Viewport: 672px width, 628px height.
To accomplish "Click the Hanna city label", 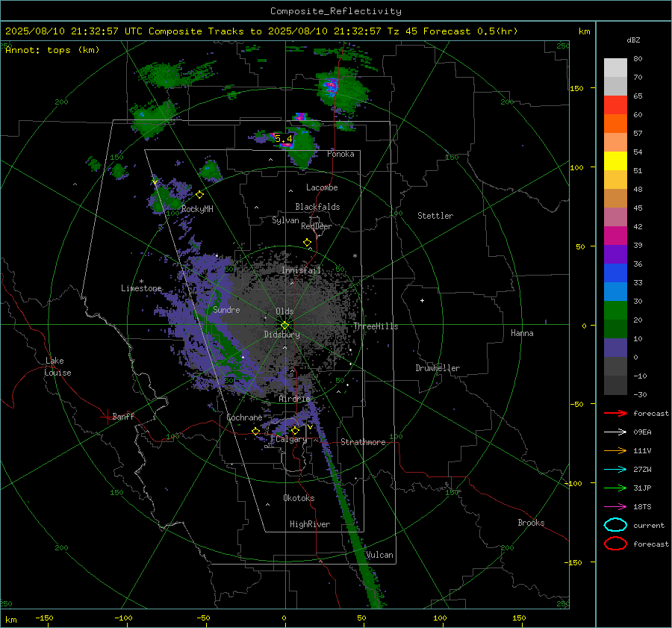I will 522,333.
